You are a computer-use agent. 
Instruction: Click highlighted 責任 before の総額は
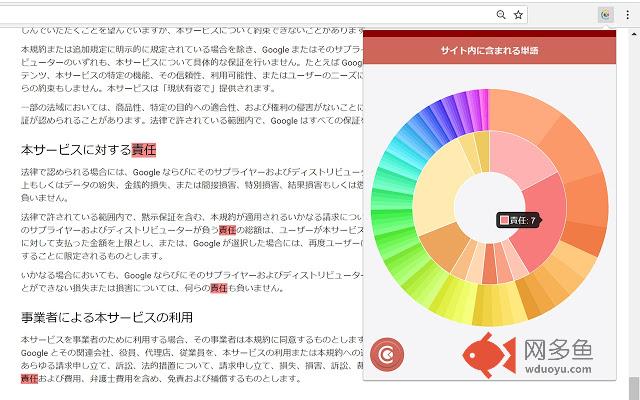[x=227, y=230]
